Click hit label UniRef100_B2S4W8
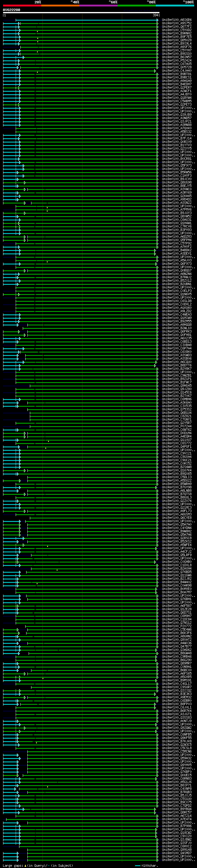Image resolution: width=197 pixels, height=868 pixels. click(177, 467)
